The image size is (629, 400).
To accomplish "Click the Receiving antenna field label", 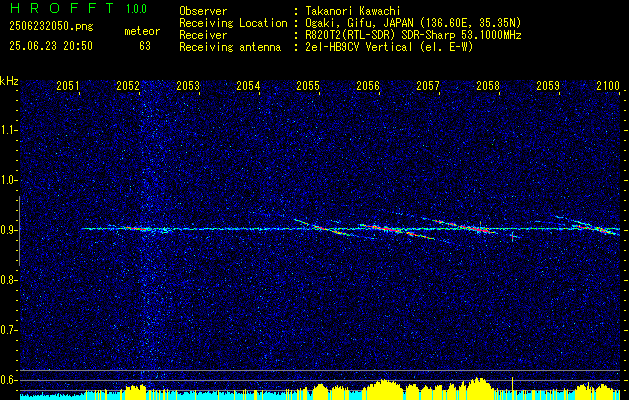I will coord(230,47).
